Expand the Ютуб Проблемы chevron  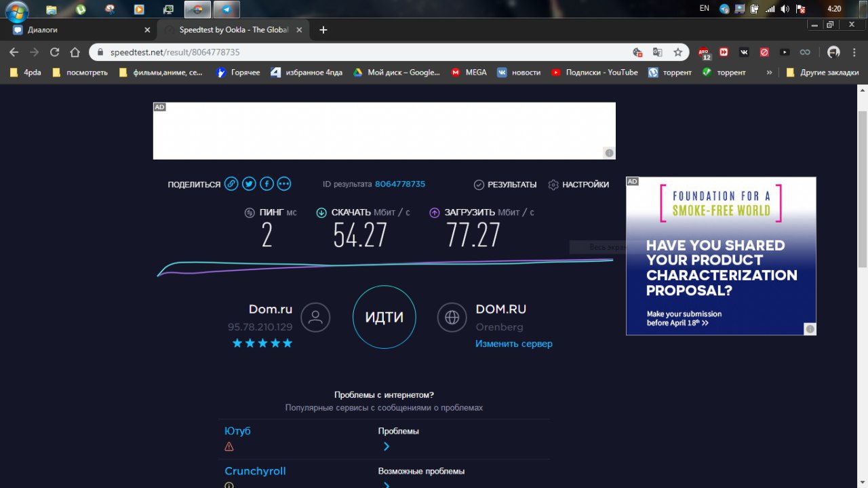[x=387, y=447]
